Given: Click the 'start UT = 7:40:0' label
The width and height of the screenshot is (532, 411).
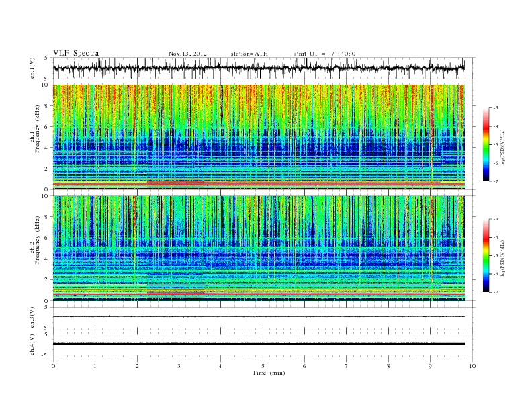Looking at the screenshot, I should coord(324,54).
